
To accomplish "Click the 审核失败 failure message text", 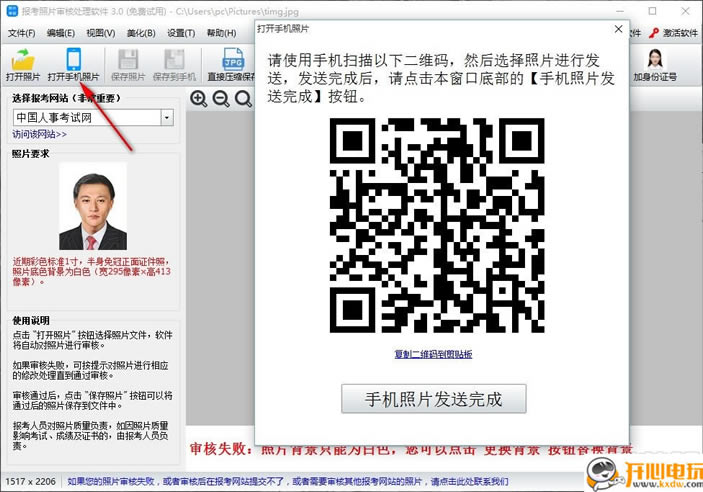I will pos(410,449).
